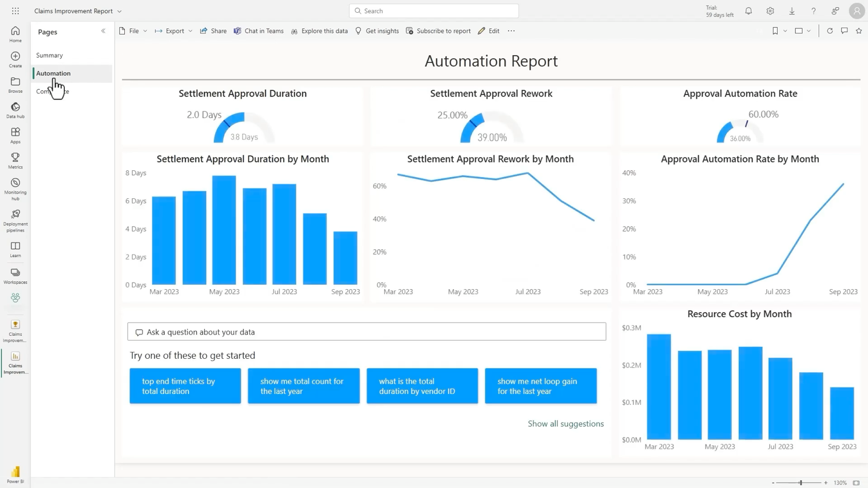This screenshot has width=868, height=488.
Task: Add the report to favorites
Action: [x=859, y=30]
